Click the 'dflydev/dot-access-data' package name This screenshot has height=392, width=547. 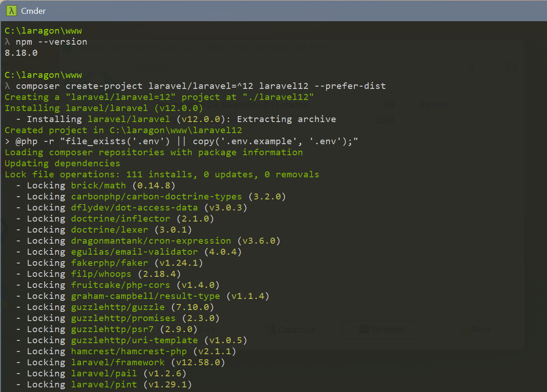[134, 208]
